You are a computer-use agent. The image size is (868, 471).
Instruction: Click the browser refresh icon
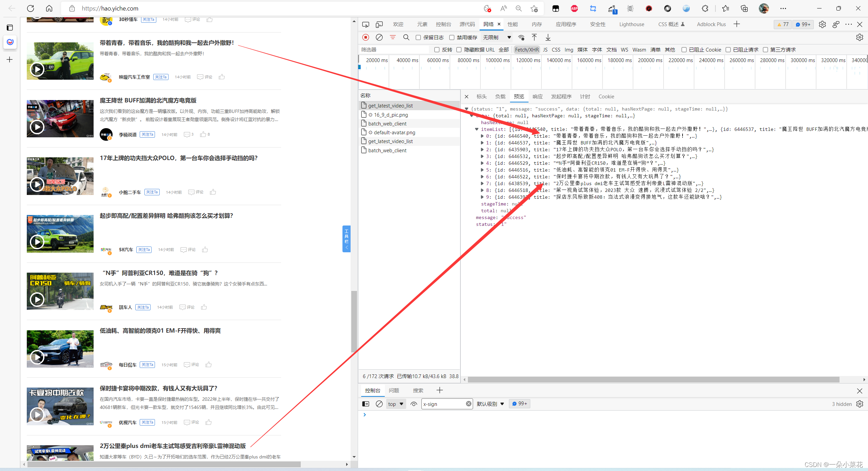coord(31,8)
